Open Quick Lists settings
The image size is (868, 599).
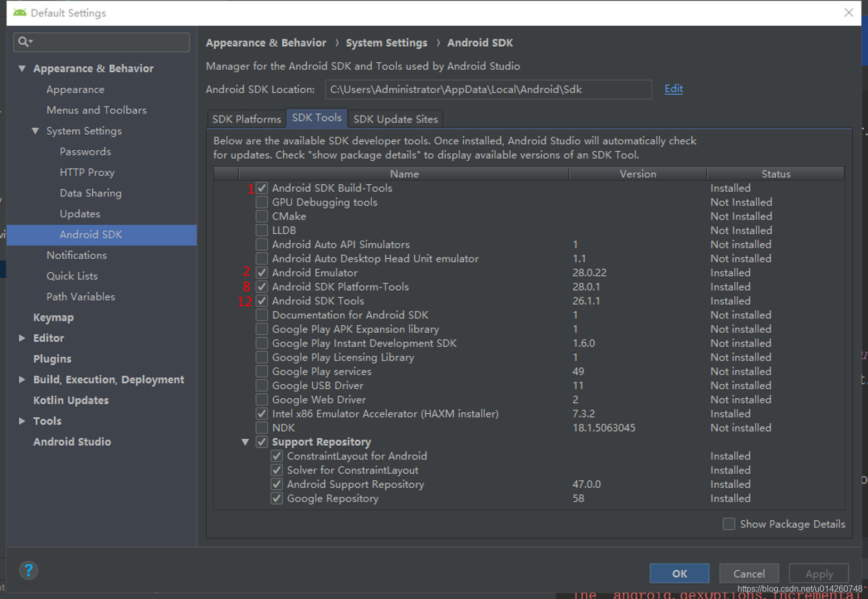[x=72, y=276]
